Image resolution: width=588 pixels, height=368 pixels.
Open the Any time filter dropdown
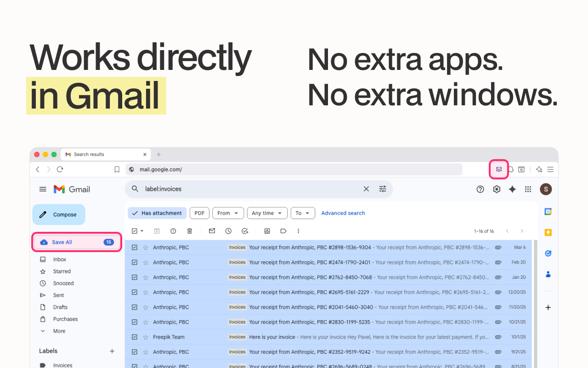267,213
